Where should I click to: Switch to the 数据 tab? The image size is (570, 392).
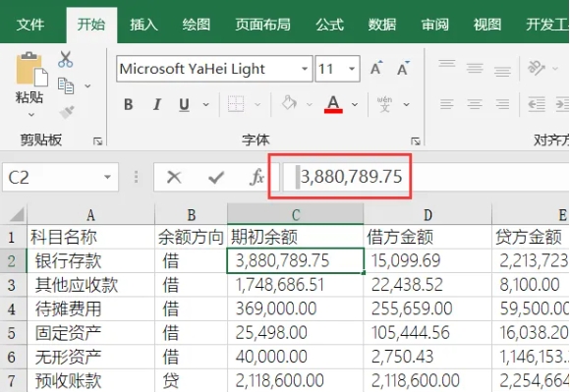pos(382,25)
